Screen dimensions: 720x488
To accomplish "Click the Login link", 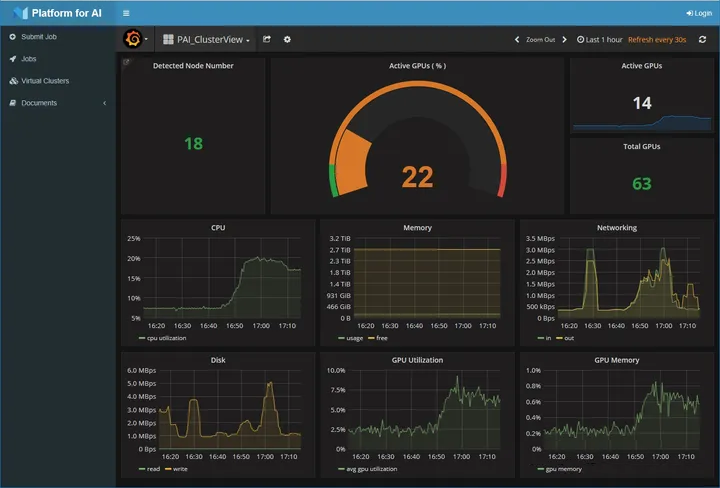I will (699, 13).
